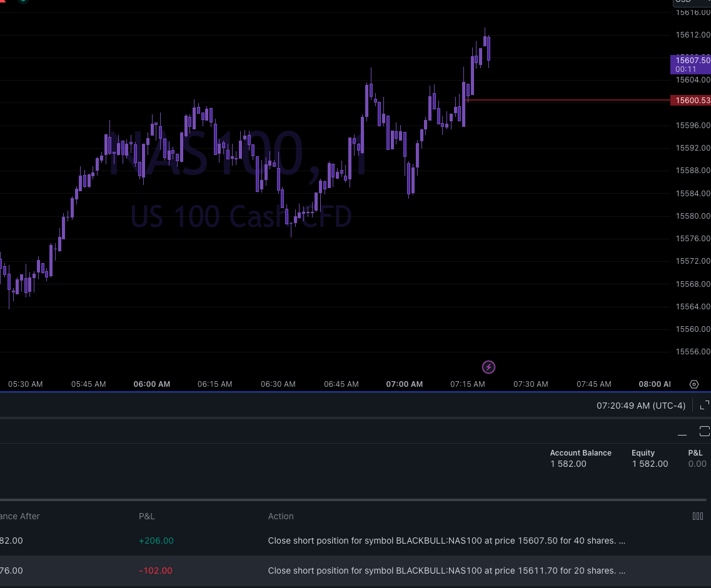This screenshot has height=588, width=711.
Task: Select the +206.00 profit entry
Action: 156,541
